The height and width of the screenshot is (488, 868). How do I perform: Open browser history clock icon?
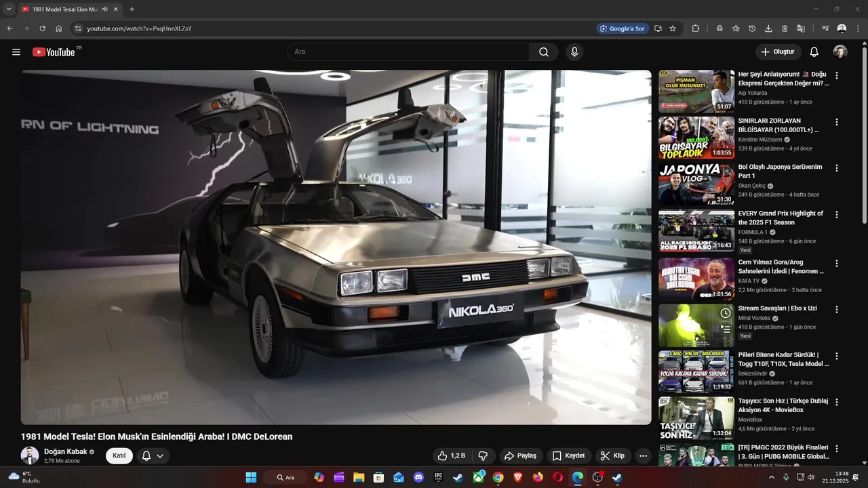point(752,28)
